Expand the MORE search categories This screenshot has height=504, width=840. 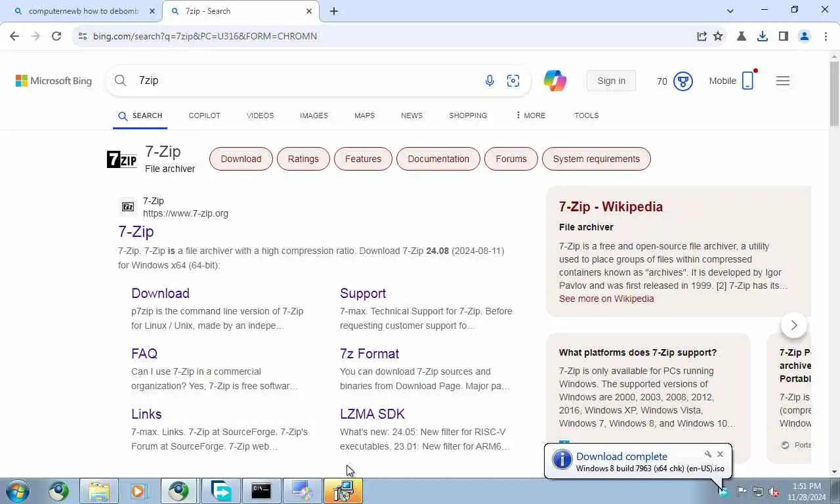coord(530,115)
